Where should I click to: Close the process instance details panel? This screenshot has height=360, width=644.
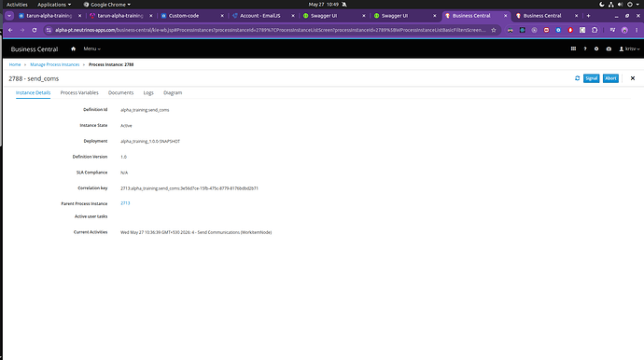click(x=633, y=78)
